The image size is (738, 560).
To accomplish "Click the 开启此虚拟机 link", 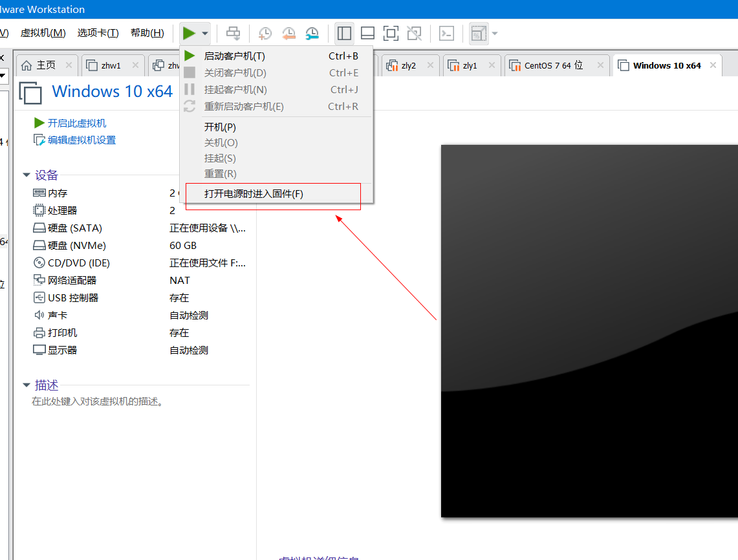I will (x=77, y=124).
